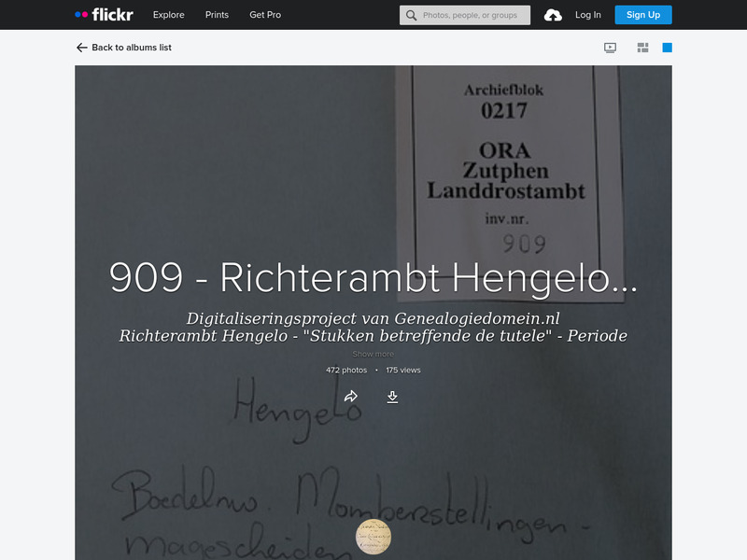Click the Sign Up button
The width and height of the screenshot is (747, 560).
coord(643,14)
